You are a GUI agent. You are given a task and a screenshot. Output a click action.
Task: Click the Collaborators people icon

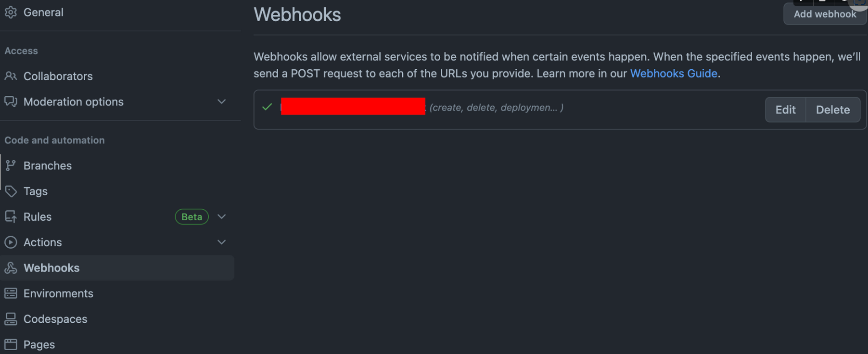click(11, 76)
